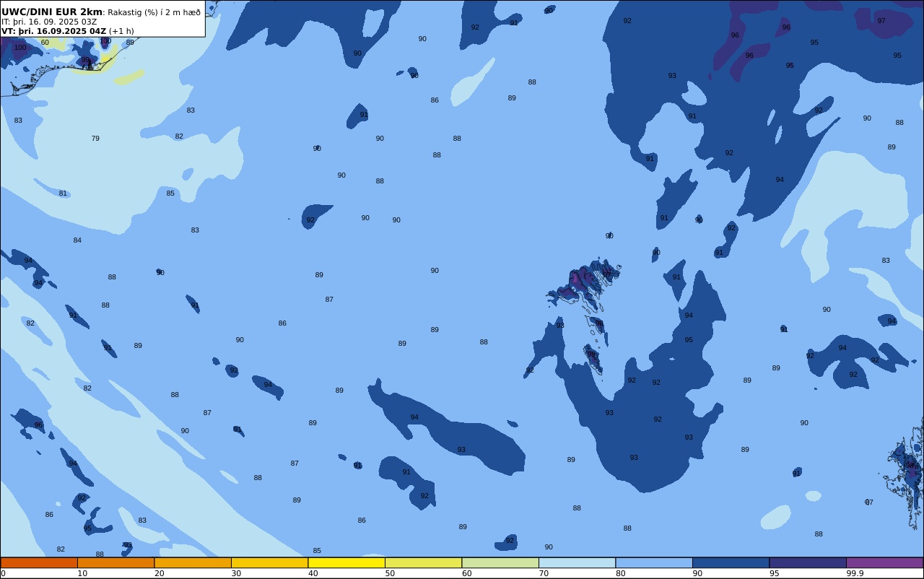924x579 pixels.
Task: Click the humidity value '79' on the map
Action: [x=95, y=139]
